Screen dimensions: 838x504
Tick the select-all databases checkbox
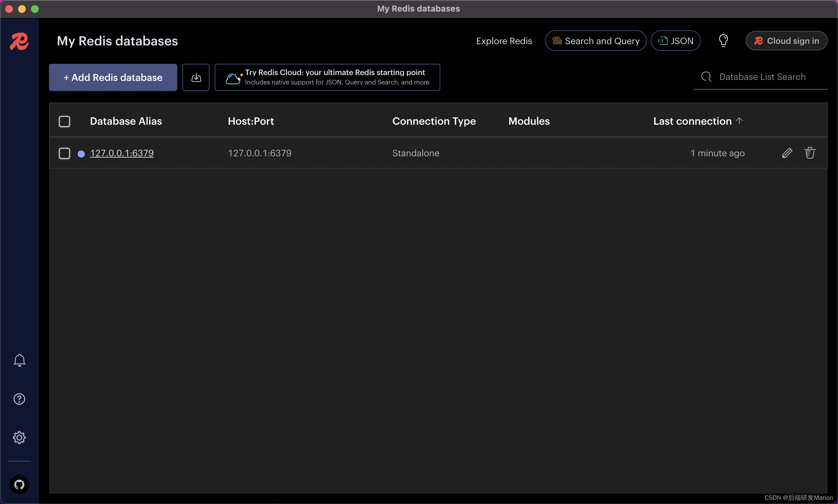pos(64,121)
